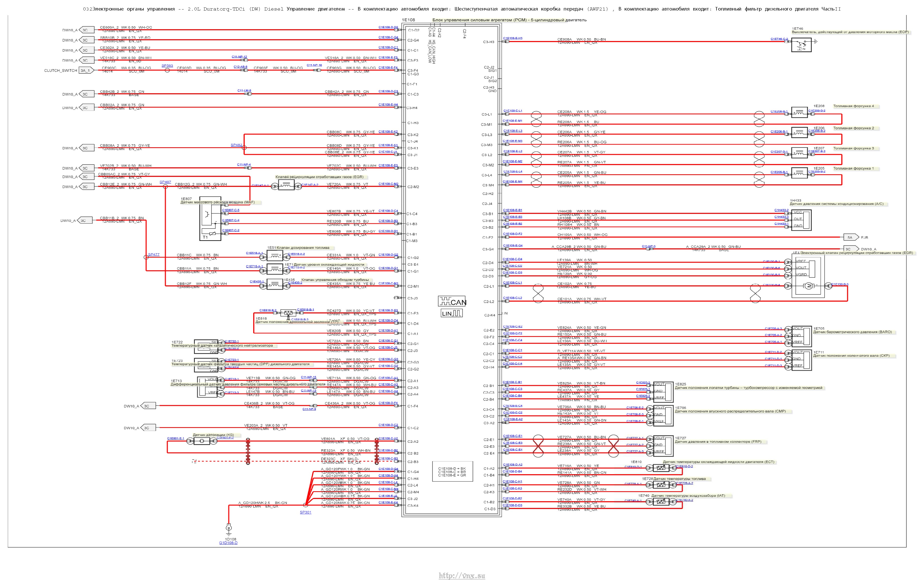Click the 5A EJB page reference arrow

coord(851,237)
